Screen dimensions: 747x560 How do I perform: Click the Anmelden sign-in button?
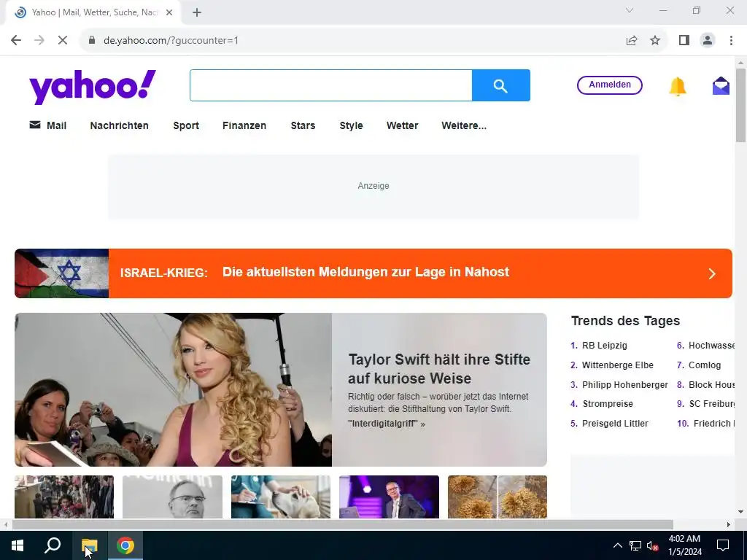pyautogui.click(x=609, y=85)
